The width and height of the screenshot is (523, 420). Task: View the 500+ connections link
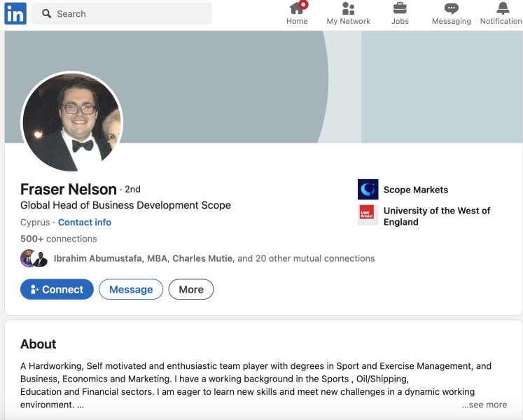[59, 239]
